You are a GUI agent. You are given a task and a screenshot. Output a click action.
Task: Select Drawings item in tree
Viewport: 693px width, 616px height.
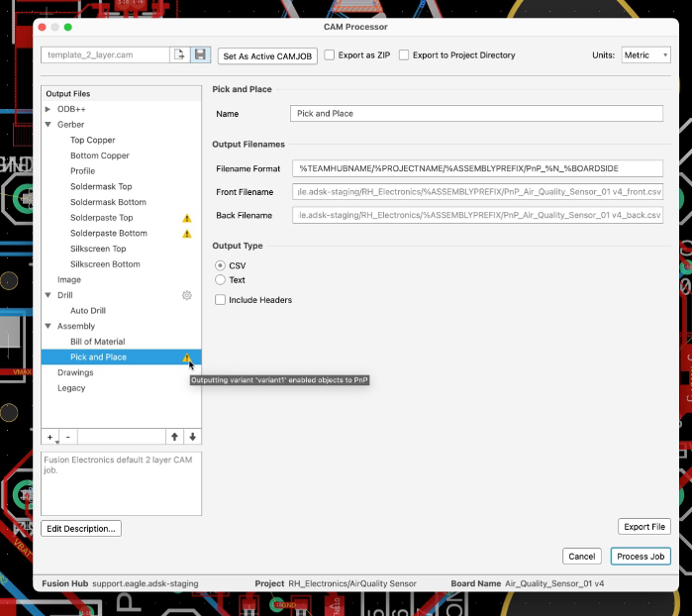[x=75, y=372]
